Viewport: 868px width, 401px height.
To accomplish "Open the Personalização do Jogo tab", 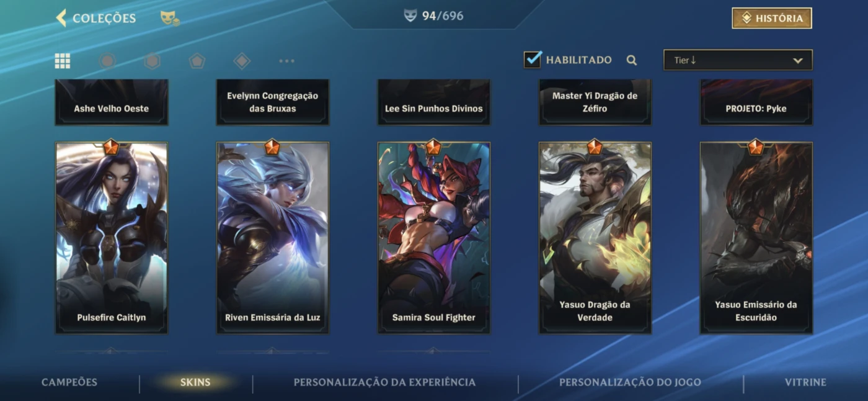I will (630, 382).
